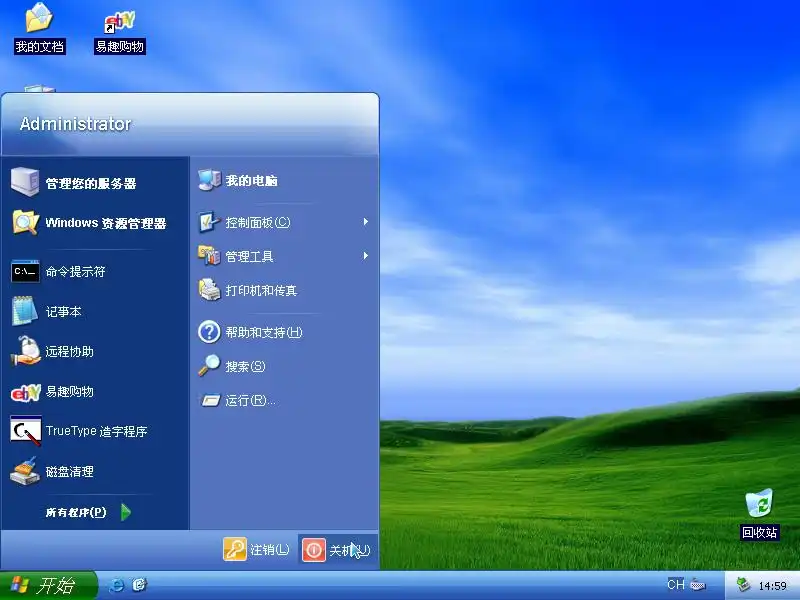Click the 搜索 magnifying glass icon
Image resolution: width=800 pixels, height=600 pixels.
tap(209, 365)
